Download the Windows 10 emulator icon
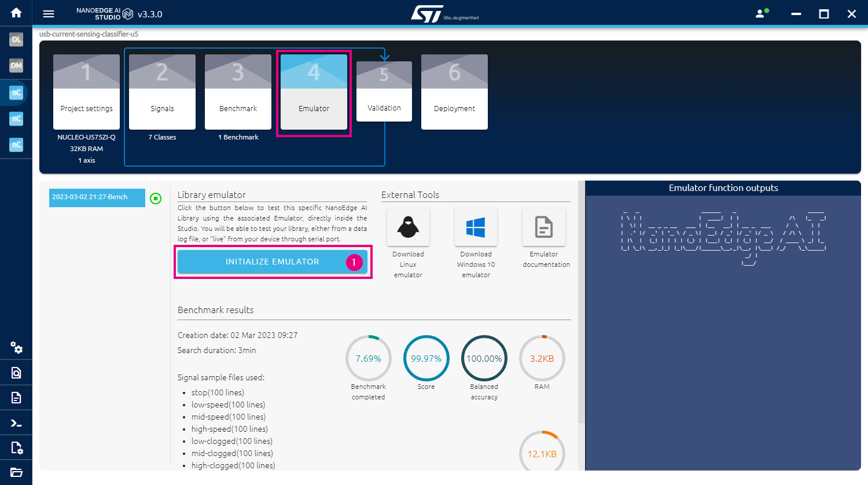This screenshot has height=485, width=868. coord(476,227)
